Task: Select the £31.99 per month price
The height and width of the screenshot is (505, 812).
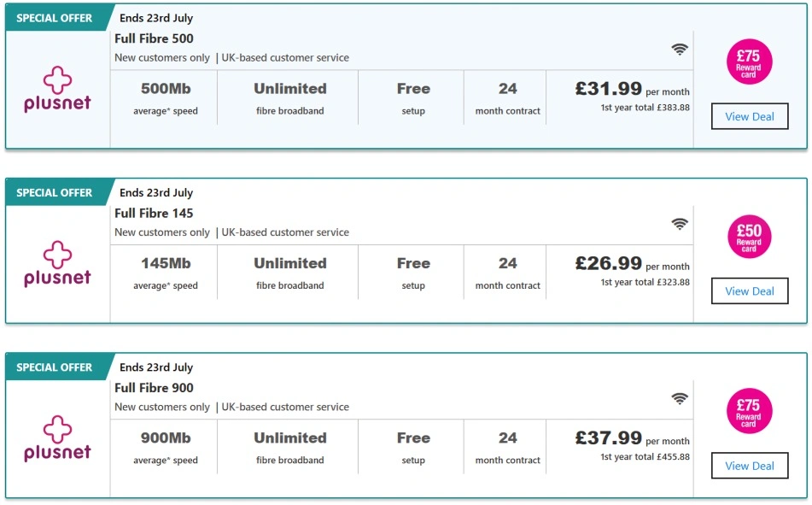Action: click(x=633, y=89)
